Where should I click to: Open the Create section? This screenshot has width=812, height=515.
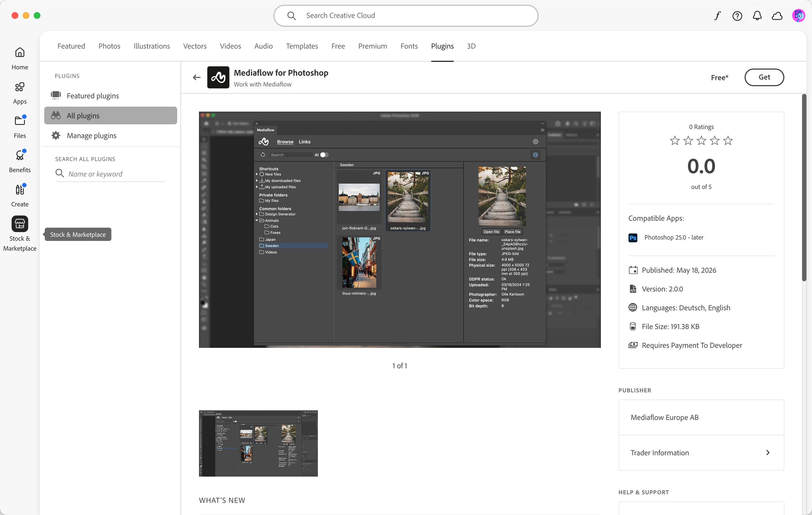click(x=20, y=196)
